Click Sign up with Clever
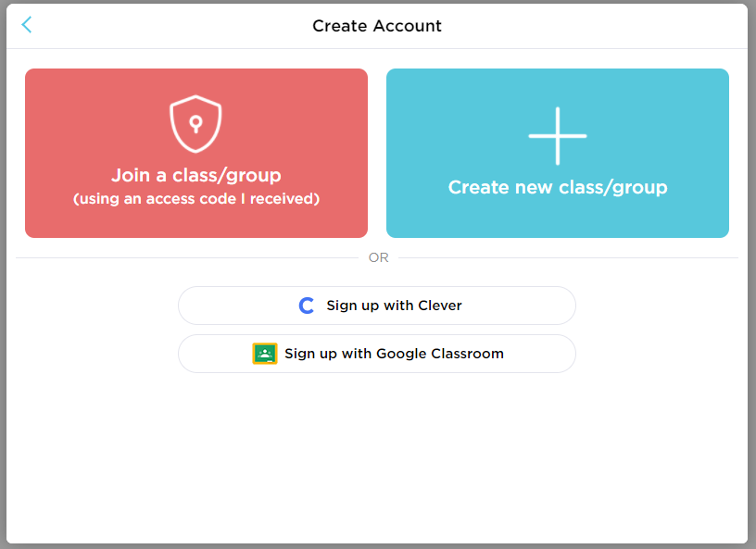Viewport: 756px width, 549px height. [377, 306]
